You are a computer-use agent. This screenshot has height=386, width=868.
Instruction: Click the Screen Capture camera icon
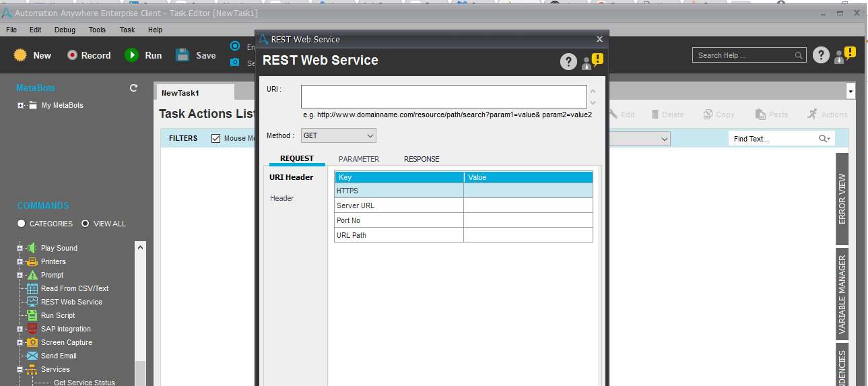32,342
